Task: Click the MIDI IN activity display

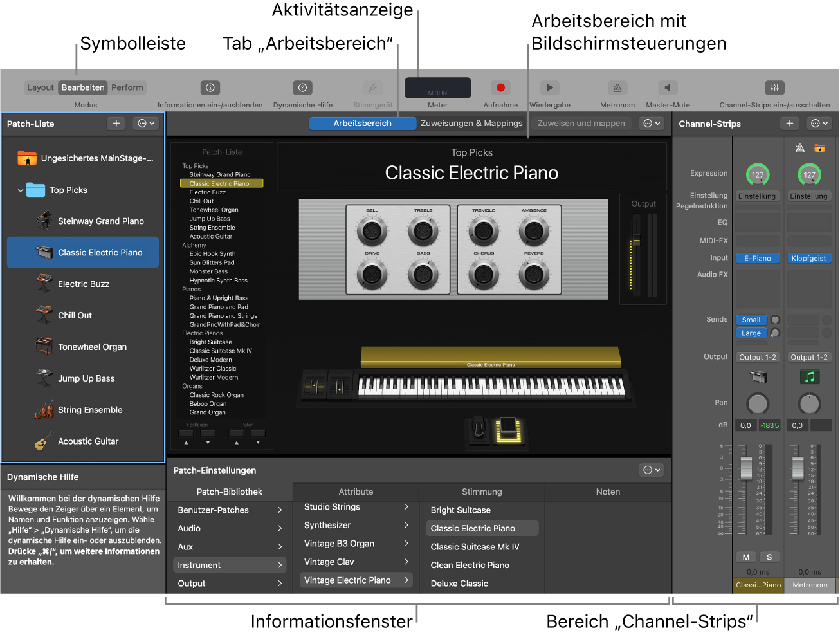Action: 438,88
